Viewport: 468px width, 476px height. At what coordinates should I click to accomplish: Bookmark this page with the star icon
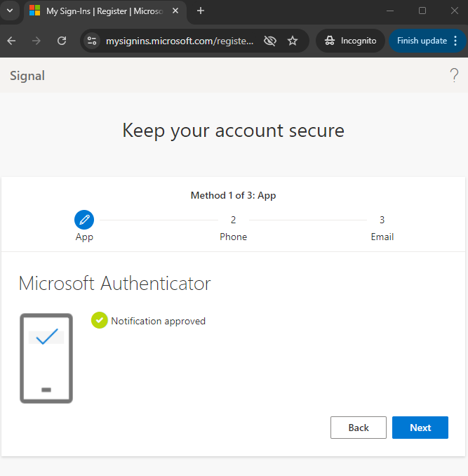coord(293,41)
